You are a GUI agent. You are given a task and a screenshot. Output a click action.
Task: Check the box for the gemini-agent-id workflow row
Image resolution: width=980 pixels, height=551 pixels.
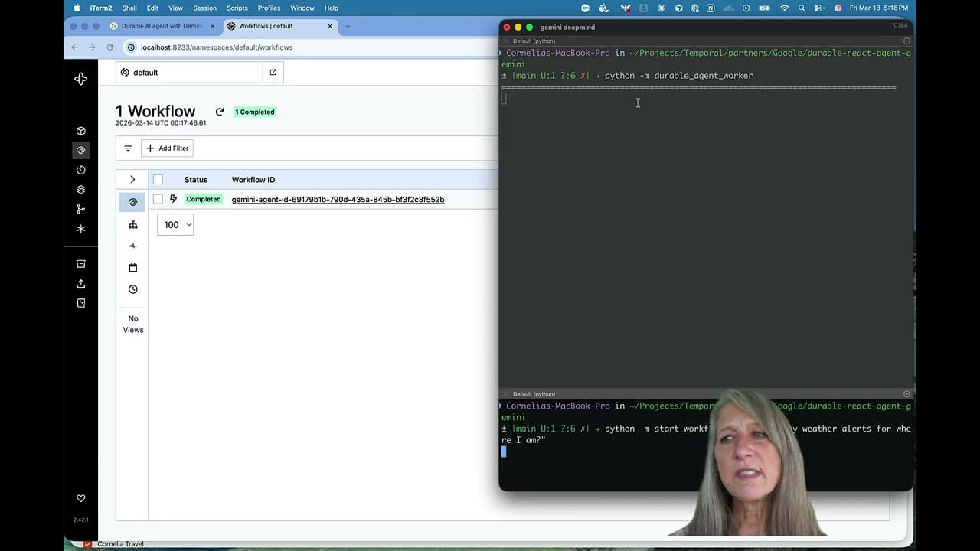tap(158, 199)
